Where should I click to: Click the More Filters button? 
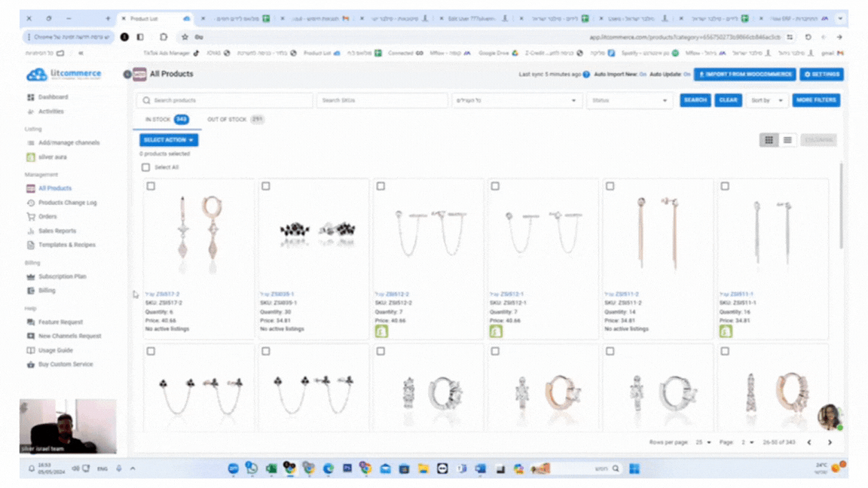click(816, 100)
